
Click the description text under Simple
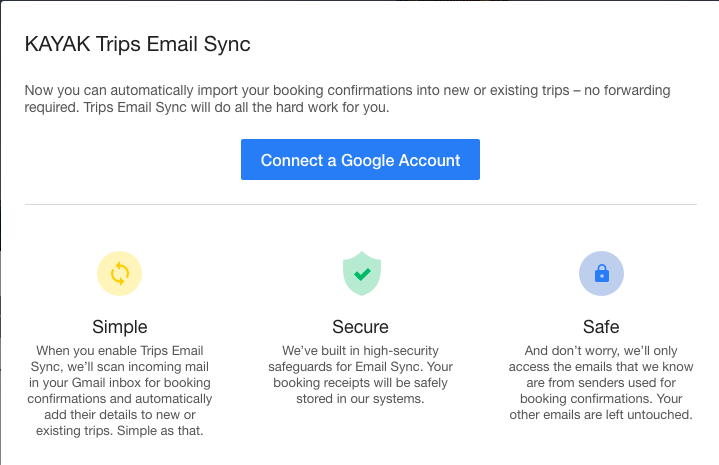click(120, 390)
